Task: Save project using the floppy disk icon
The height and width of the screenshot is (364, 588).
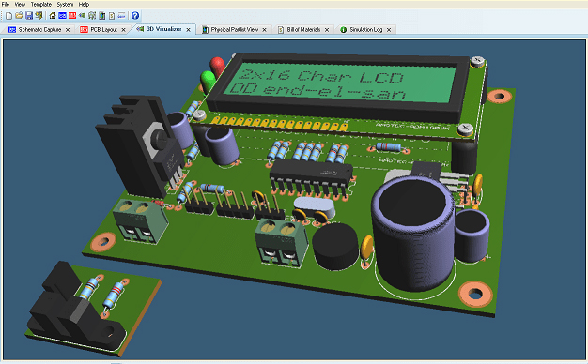Action: [x=29, y=15]
